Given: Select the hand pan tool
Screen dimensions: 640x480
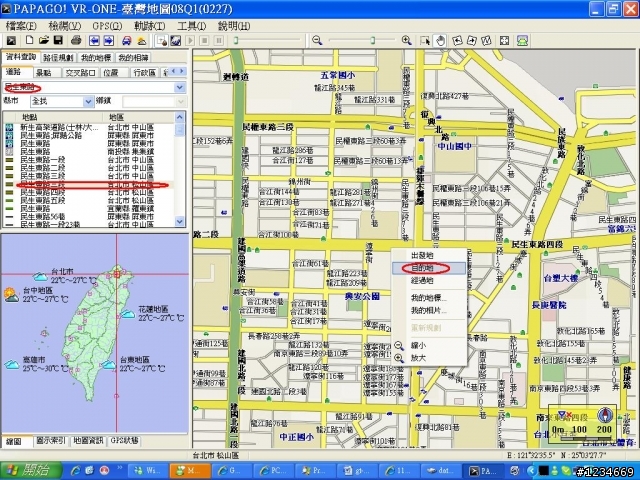Looking at the screenshot, I should coord(440,40).
